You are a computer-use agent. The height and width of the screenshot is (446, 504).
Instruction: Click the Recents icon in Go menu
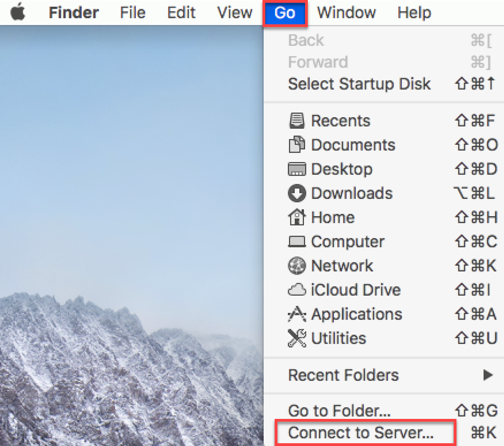pos(297,120)
